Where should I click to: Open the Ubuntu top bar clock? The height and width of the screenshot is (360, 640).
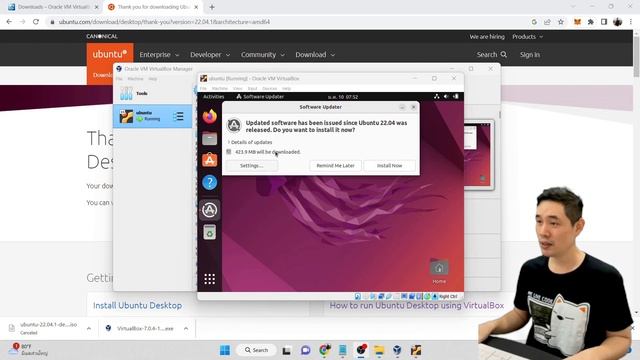[343, 97]
